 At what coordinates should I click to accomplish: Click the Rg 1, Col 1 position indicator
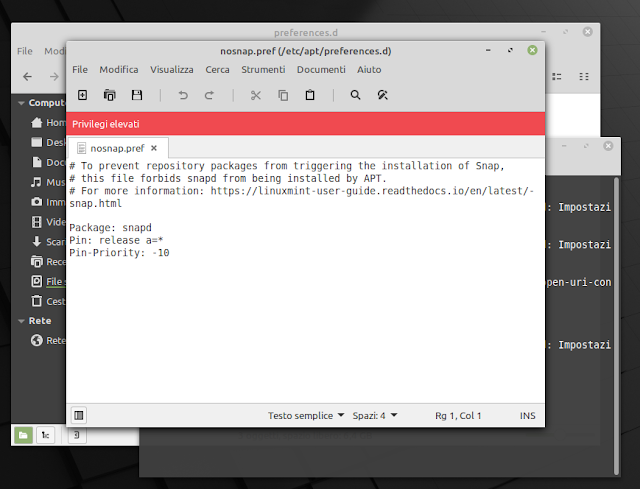(458, 416)
